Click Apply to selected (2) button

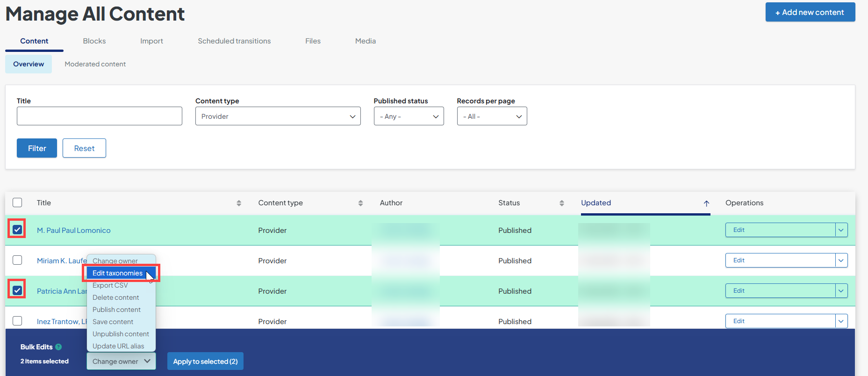[205, 361]
